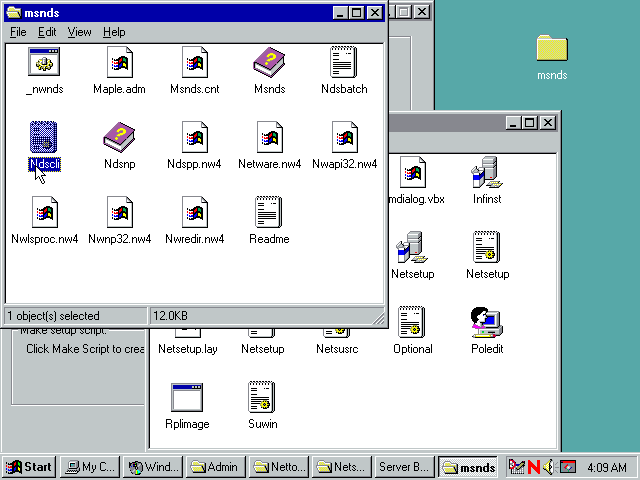Open the View menu in msnds window

[79, 32]
